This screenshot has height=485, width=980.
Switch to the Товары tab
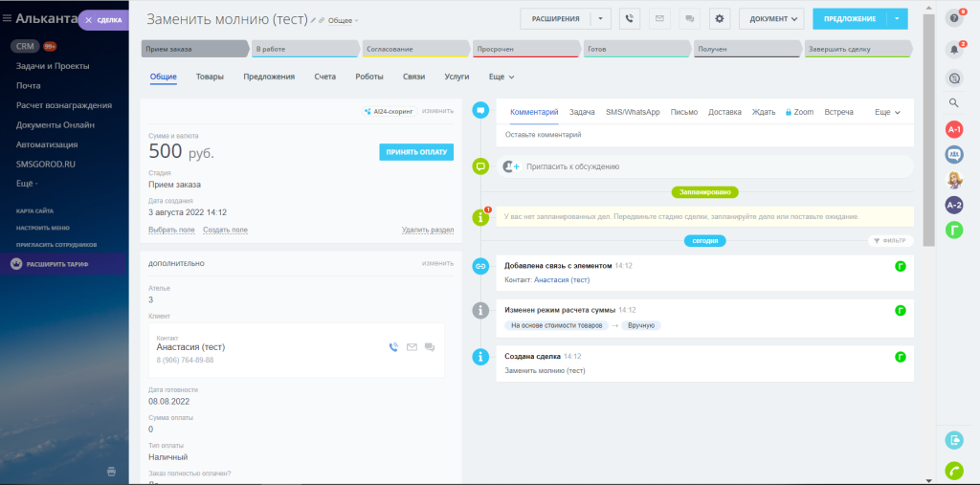pyautogui.click(x=210, y=77)
